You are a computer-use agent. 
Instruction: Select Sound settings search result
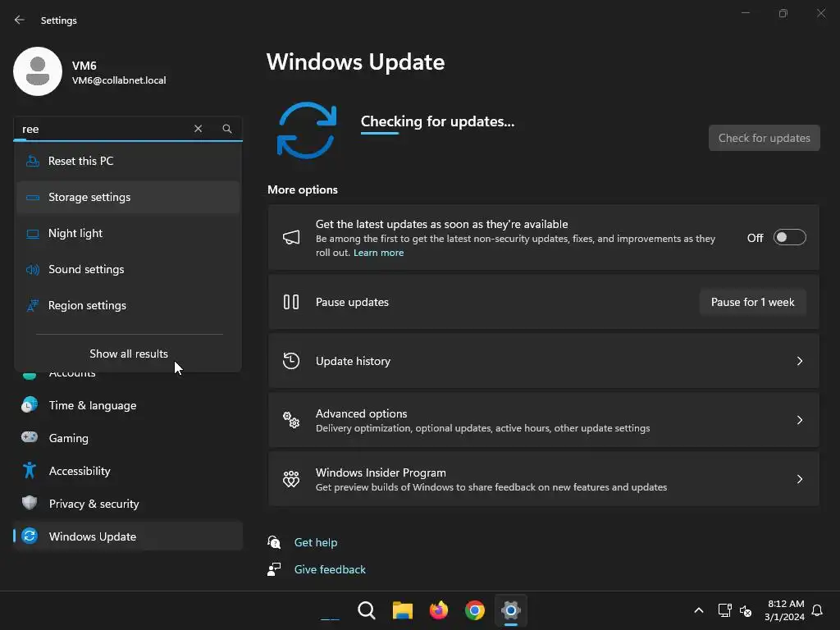128,269
